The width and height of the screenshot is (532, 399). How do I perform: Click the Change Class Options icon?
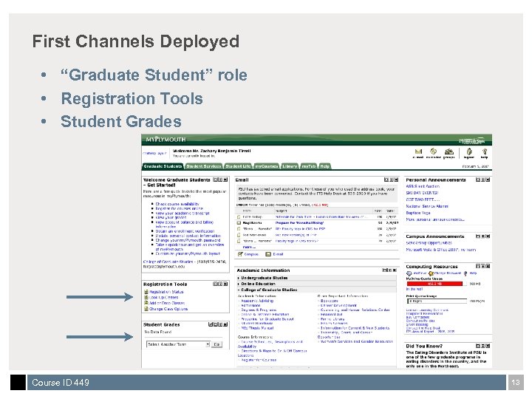pos(146,309)
